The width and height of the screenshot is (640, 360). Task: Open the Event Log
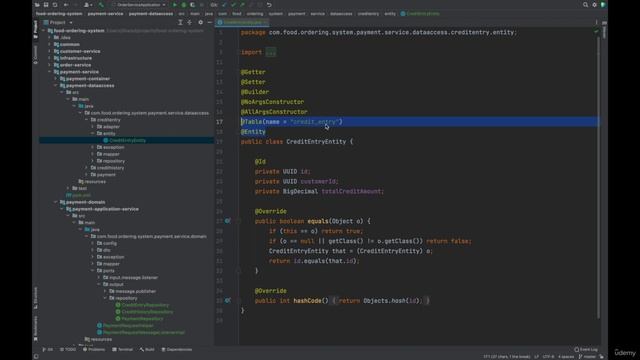586,349
